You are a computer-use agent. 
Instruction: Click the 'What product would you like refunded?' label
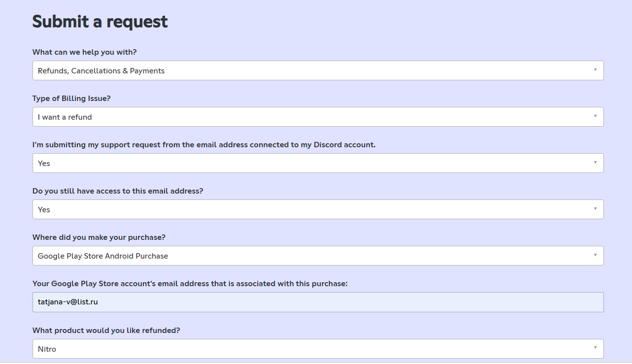tap(106, 331)
